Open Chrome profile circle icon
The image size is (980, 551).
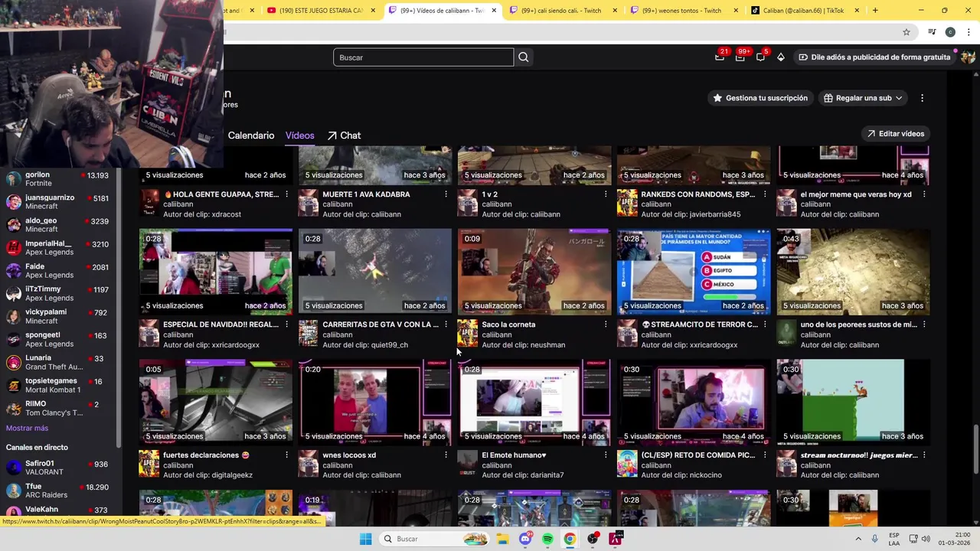click(x=950, y=32)
